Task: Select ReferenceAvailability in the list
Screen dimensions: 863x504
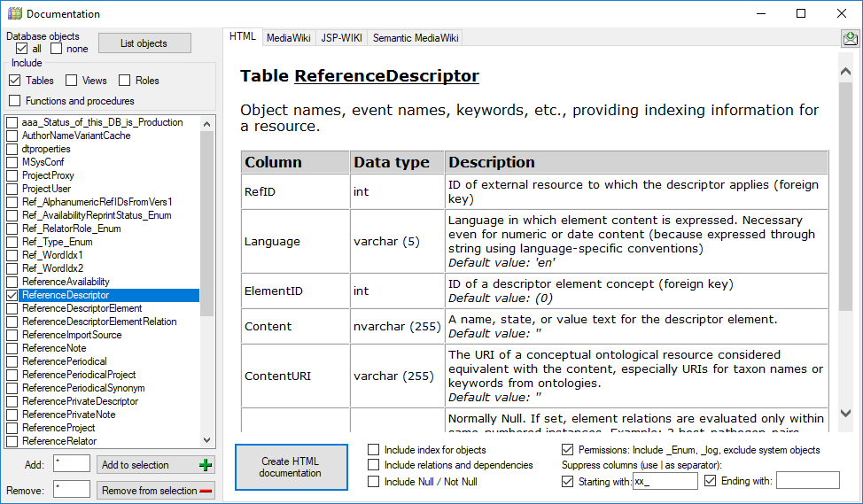Action: pos(66,282)
